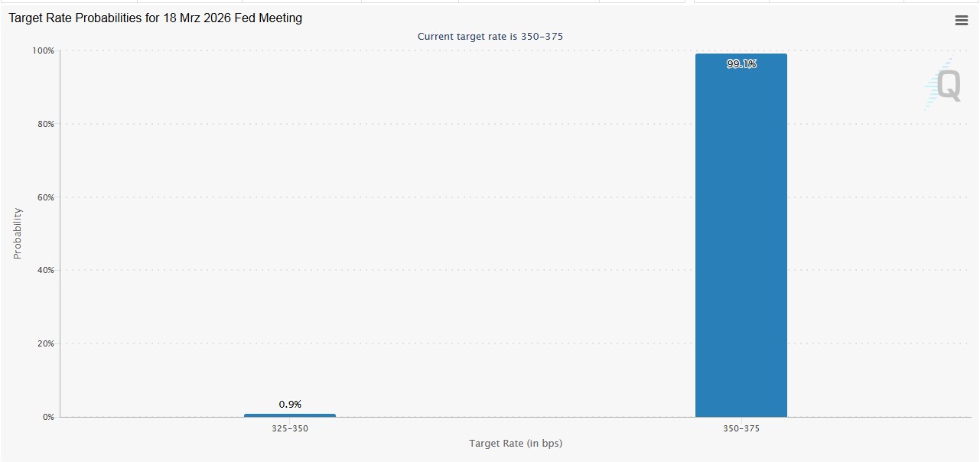Click the 20% y-axis tick label
This screenshot has height=462, width=980.
point(44,343)
